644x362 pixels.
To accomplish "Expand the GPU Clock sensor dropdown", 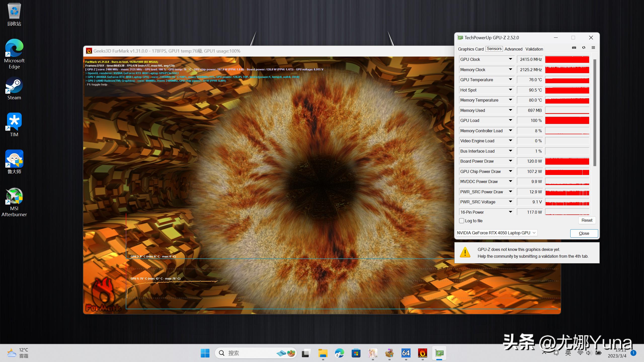I will click(510, 59).
